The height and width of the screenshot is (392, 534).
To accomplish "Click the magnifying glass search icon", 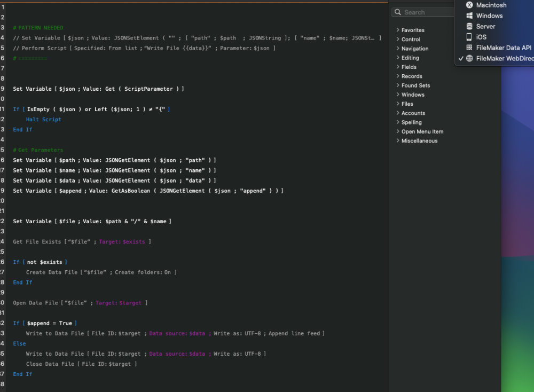I will pos(398,12).
